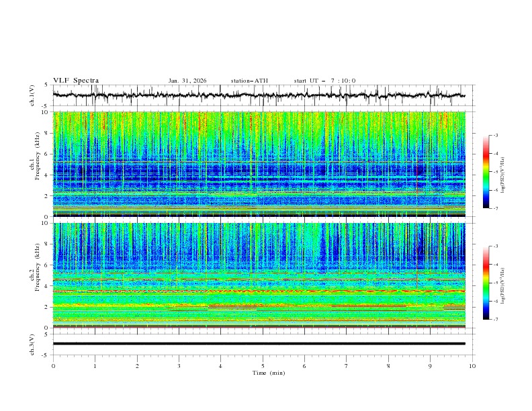Click the date 'Jan. 31, 2026'
Image resolution: width=532 pixels, height=411 pixels.
[187, 81]
